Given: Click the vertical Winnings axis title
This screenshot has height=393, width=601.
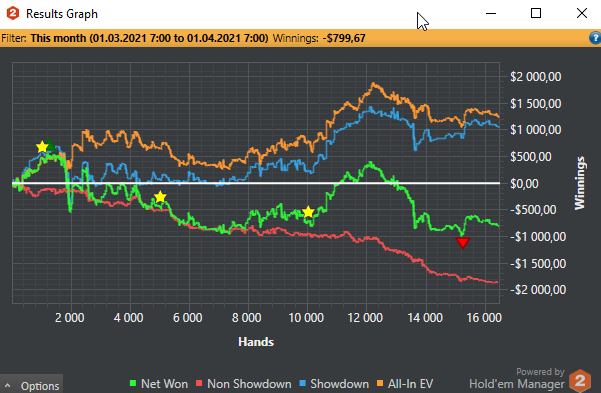Looking at the screenshot, I should click(x=580, y=183).
